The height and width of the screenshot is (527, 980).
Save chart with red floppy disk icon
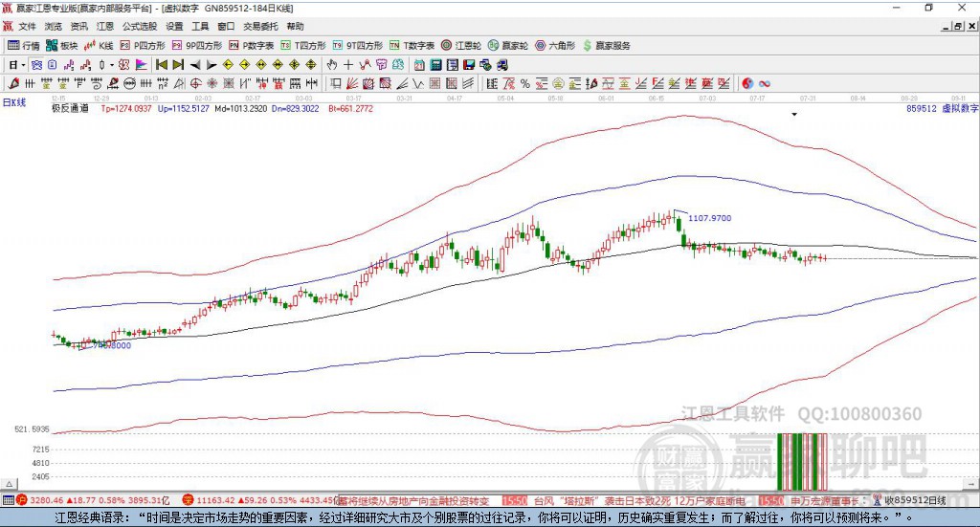click(469, 65)
